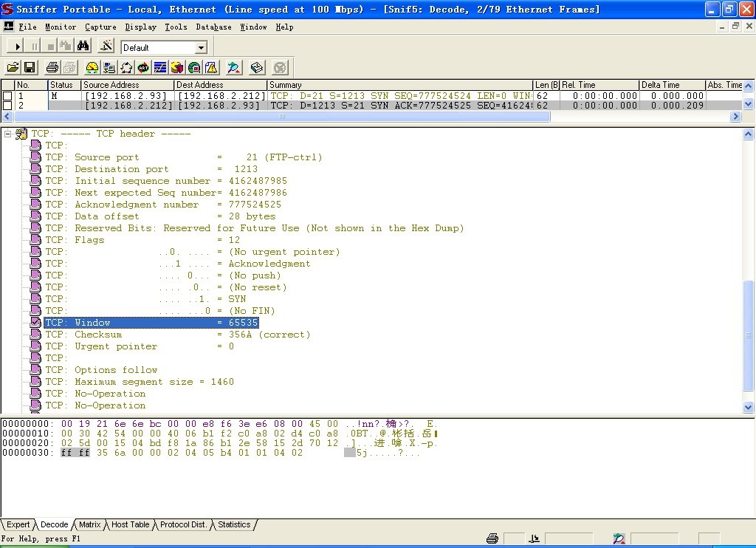Select frame 1 SYN summary row

tap(400, 96)
